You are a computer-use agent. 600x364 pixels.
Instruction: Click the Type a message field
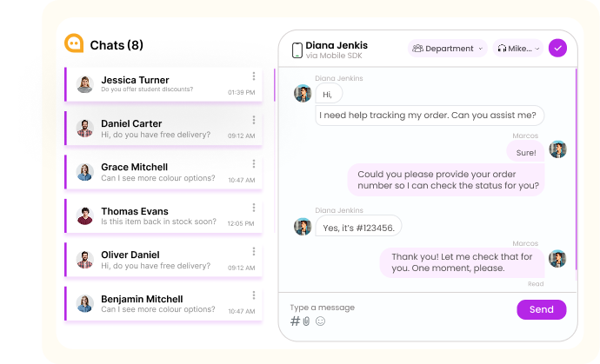pyautogui.click(x=391, y=308)
